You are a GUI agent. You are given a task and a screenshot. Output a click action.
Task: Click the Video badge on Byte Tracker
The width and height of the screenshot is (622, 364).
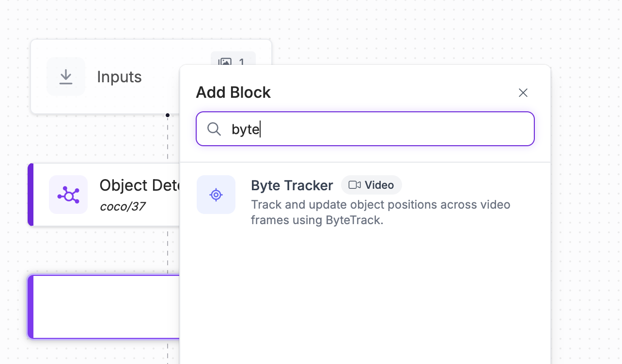point(372,185)
